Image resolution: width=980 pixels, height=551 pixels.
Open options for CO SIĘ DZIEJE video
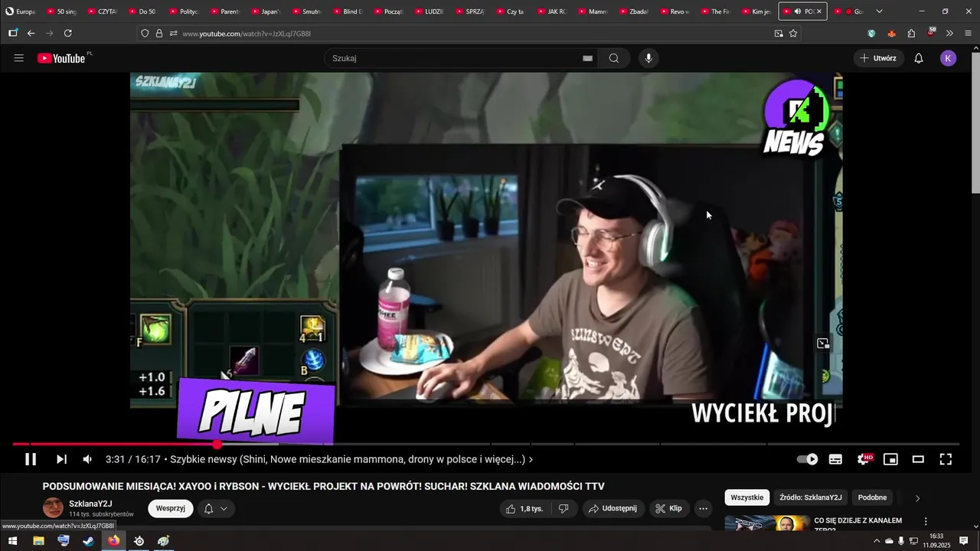point(925,521)
